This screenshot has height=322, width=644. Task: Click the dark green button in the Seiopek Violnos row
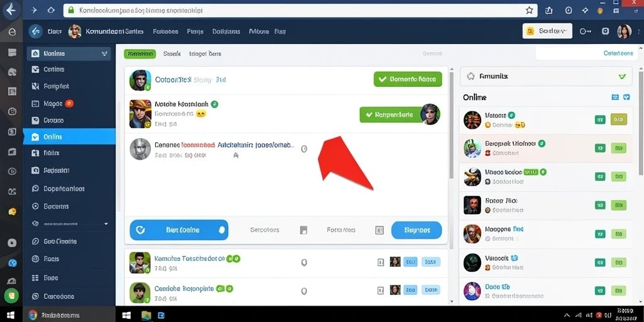[x=600, y=148]
